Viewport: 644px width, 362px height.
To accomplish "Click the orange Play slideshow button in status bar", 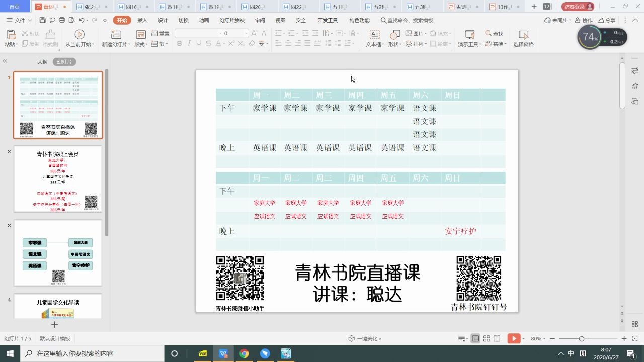I will click(514, 339).
